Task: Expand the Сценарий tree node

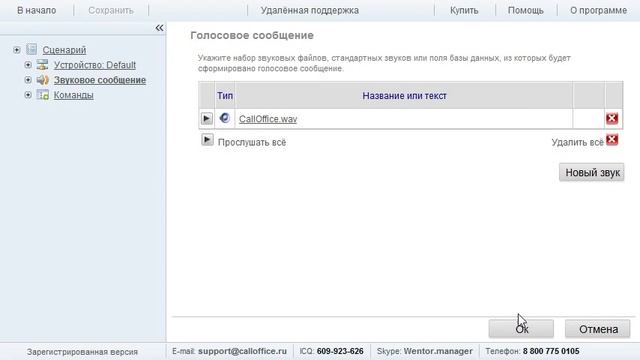Action: point(17,50)
